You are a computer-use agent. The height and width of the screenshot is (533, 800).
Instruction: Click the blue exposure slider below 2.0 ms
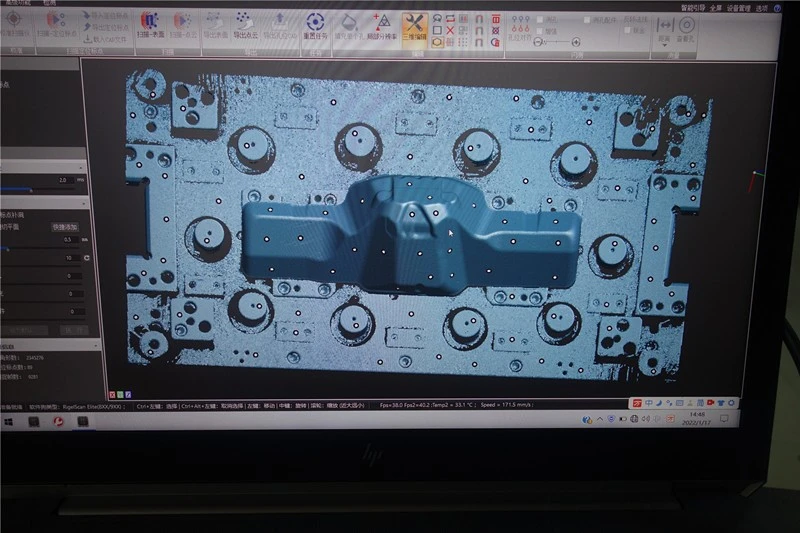[38, 190]
